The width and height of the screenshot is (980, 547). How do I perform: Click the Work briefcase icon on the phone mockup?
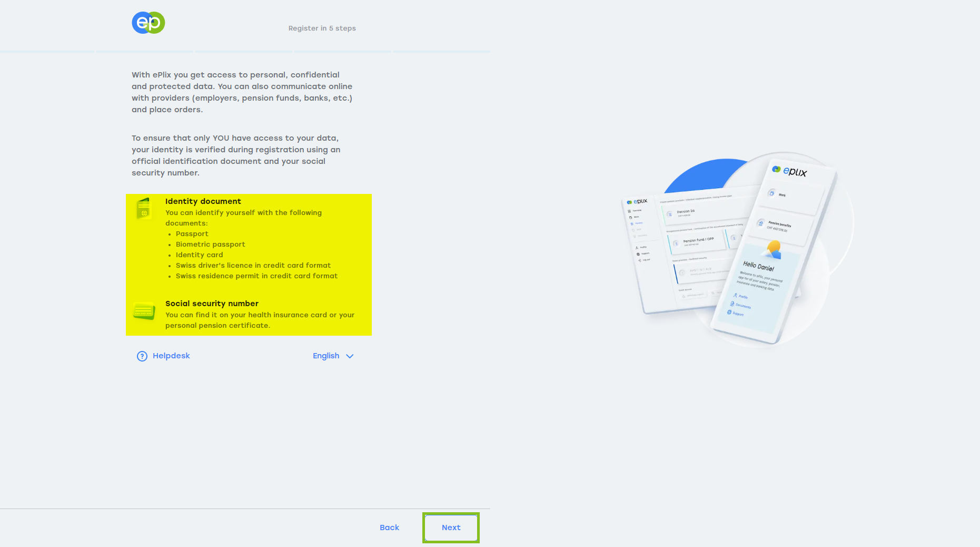(772, 194)
